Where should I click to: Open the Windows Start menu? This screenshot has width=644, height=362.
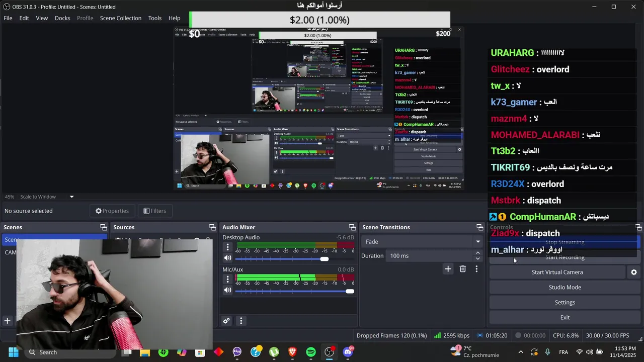tap(14, 352)
